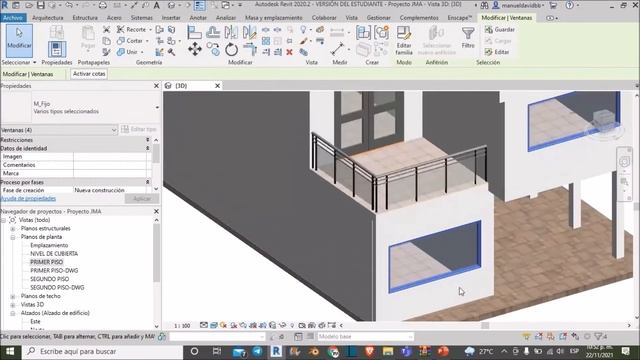
Task: Click the 1 : 100 view scale
Action: tap(182, 326)
